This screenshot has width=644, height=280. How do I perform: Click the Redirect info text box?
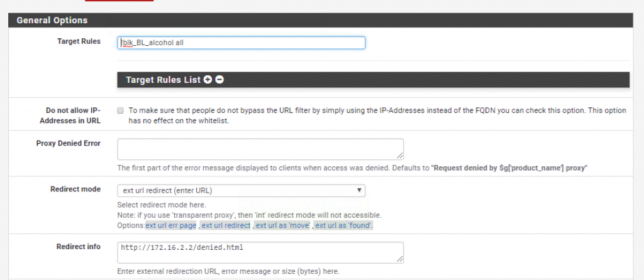point(260,252)
